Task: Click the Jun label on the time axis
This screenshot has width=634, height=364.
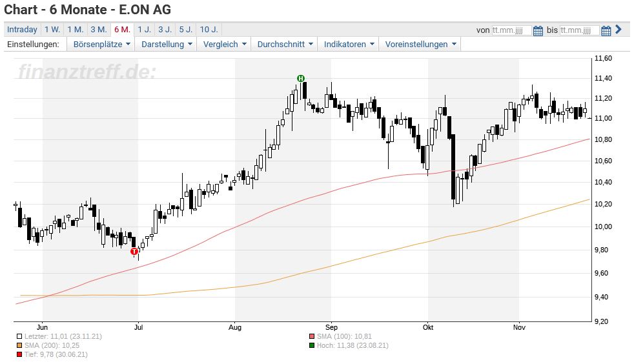Action: pyautogui.click(x=42, y=327)
